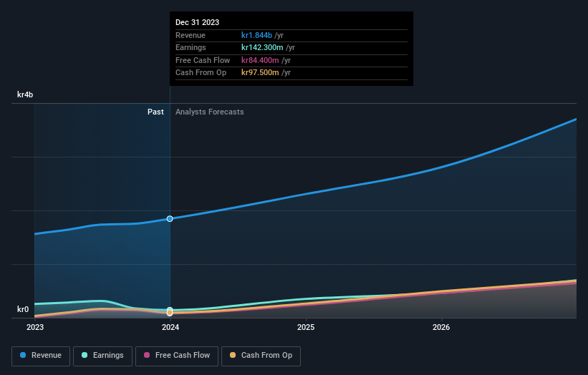The height and width of the screenshot is (375, 588).
Task: Toggle the Cash From Op legend button
Action: (261, 356)
